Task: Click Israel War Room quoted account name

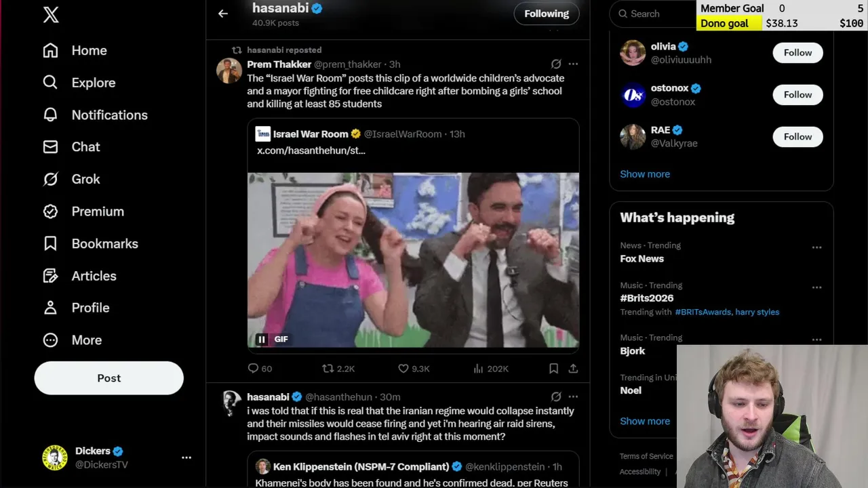Action: (311, 134)
